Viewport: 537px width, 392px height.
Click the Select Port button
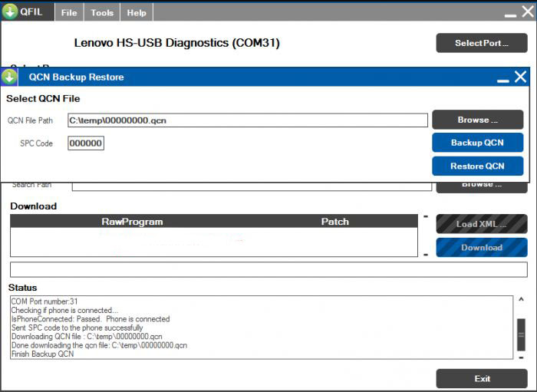click(482, 43)
